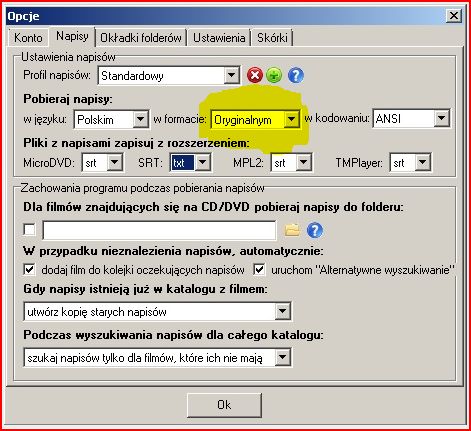The width and height of the screenshot is (471, 431).
Task: Open help icon beside CD/DVD folder field
Action: pos(315,230)
